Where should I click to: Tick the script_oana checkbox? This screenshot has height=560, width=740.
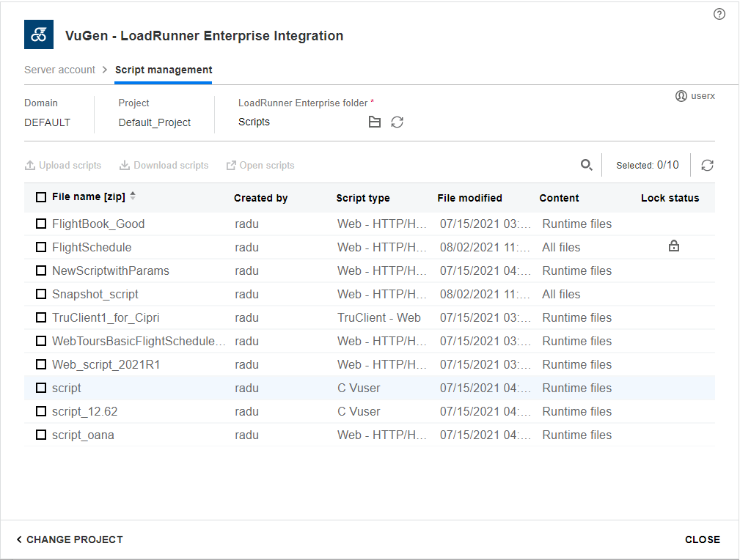click(x=41, y=435)
